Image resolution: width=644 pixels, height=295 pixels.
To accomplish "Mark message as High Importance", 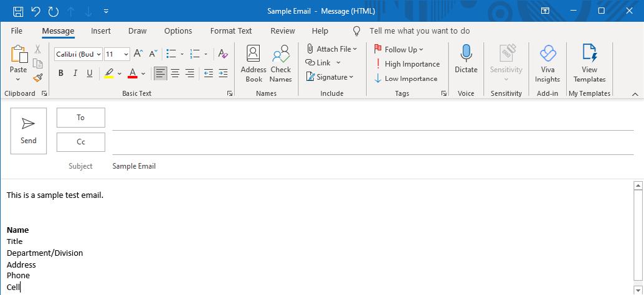I will pos(407,64).
